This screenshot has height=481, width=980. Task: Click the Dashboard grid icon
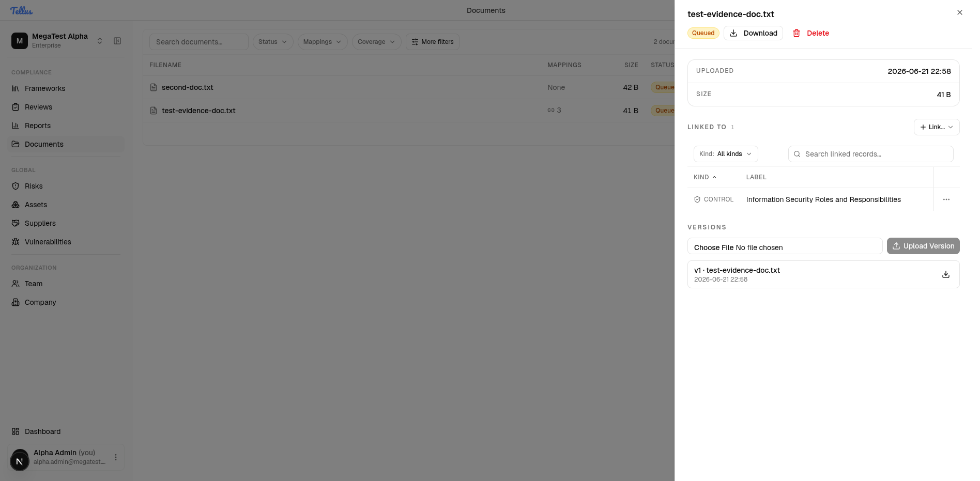click(16, 431)
